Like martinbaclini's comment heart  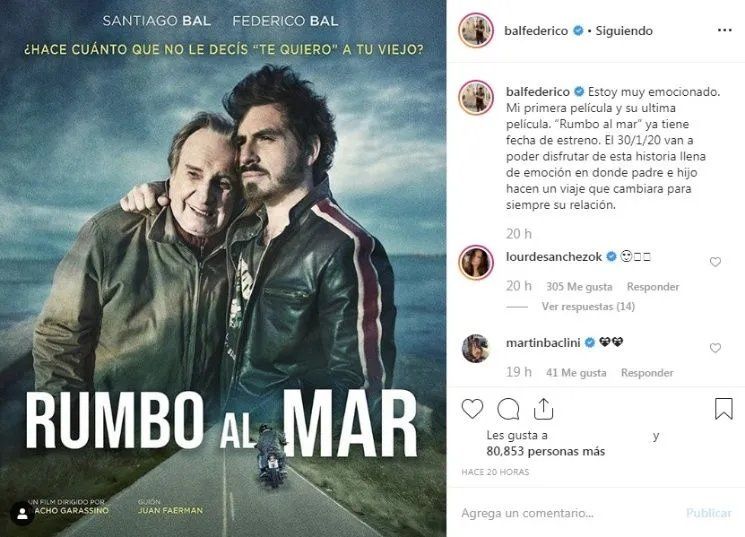[x=715, y=348]
